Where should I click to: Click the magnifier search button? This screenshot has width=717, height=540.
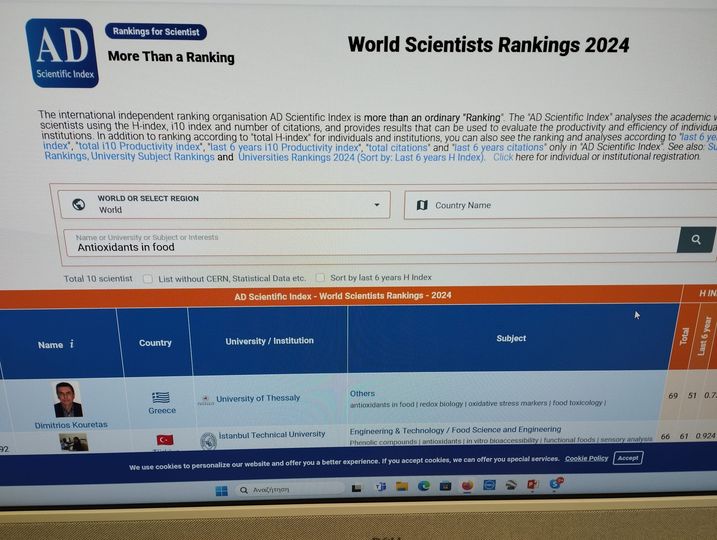(x=696, y=240)
